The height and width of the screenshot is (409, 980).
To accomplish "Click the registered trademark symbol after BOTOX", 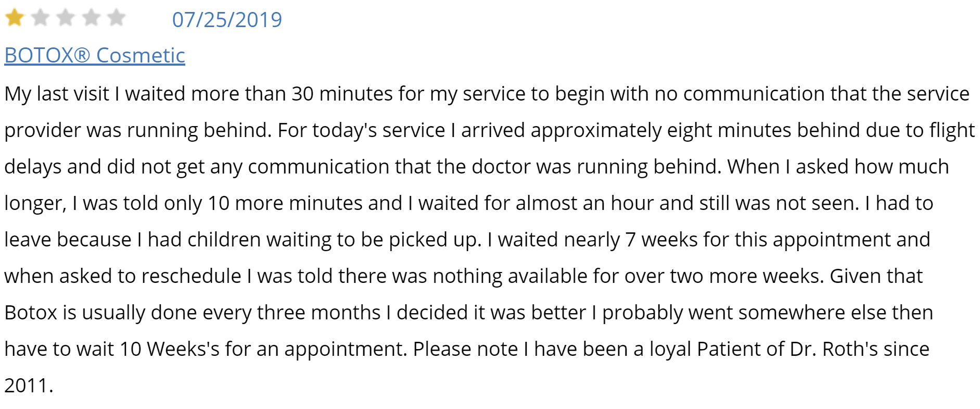I will tap(83, 55).
